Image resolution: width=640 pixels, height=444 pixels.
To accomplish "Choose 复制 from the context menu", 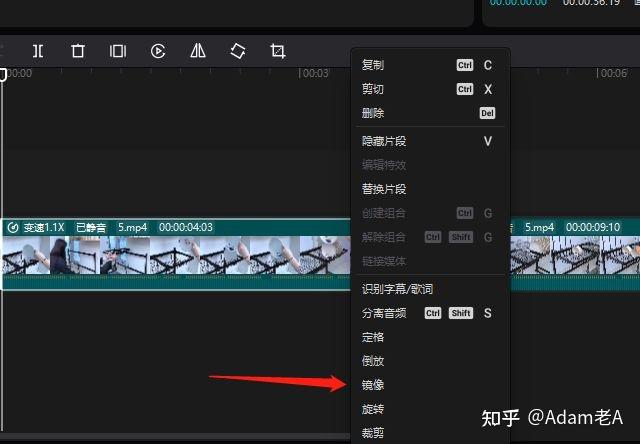I will 373,65.
